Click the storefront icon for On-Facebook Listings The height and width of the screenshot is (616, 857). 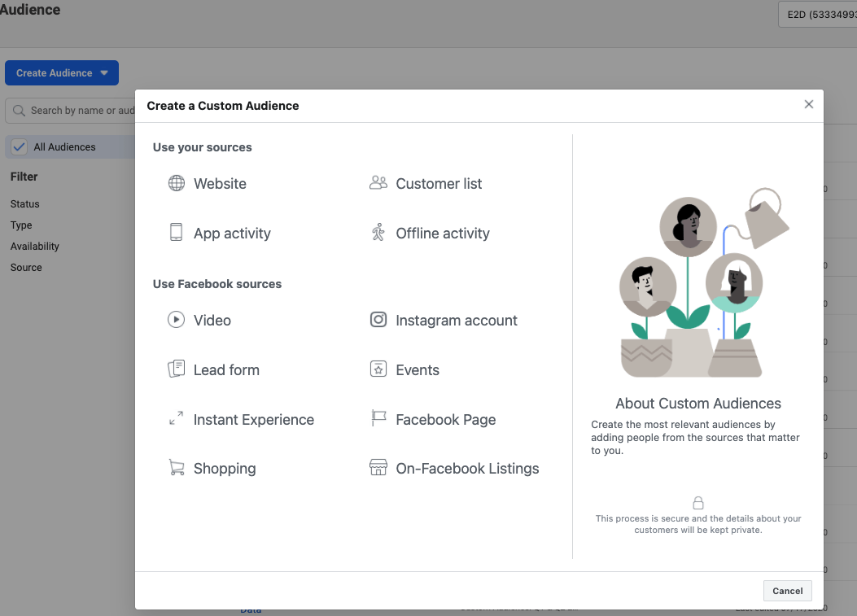378,467
